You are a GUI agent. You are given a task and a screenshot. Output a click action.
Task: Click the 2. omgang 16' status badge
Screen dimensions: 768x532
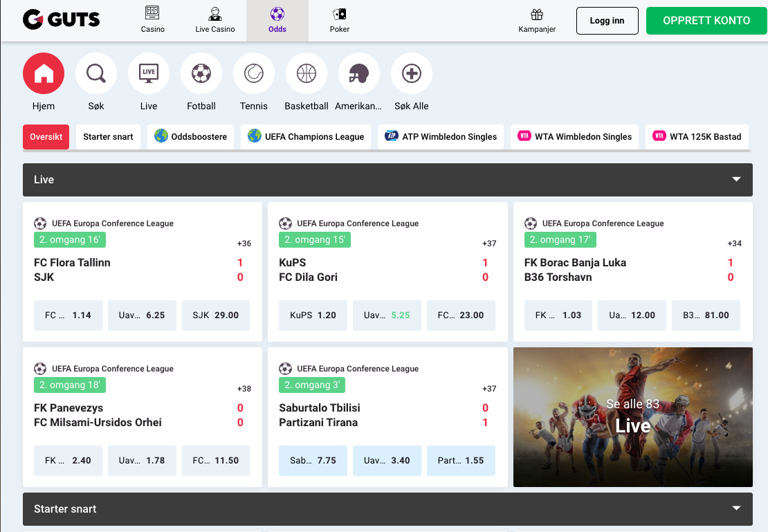click(70, 239)
